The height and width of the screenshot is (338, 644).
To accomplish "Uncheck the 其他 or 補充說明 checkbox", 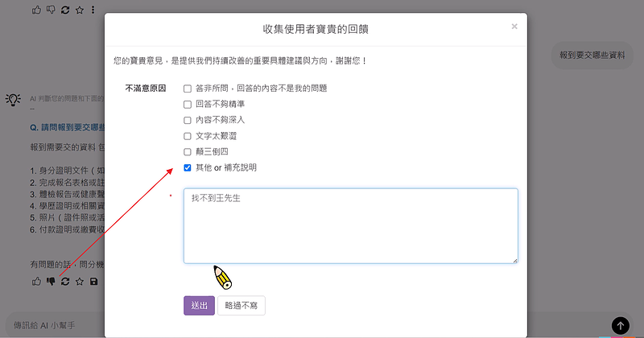I will 188,167.
